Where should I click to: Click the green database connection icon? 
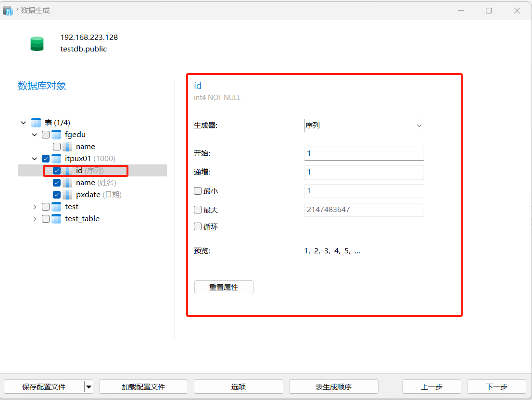coord(37,44)
